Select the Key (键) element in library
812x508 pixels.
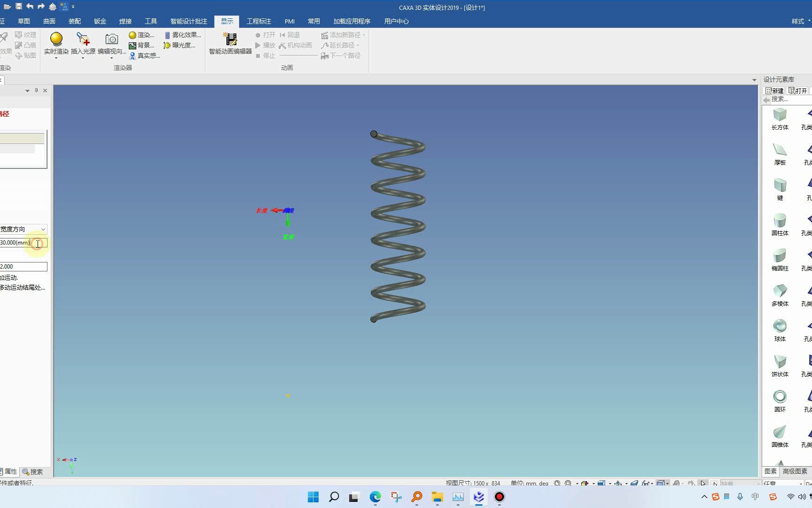pos(780,189)
